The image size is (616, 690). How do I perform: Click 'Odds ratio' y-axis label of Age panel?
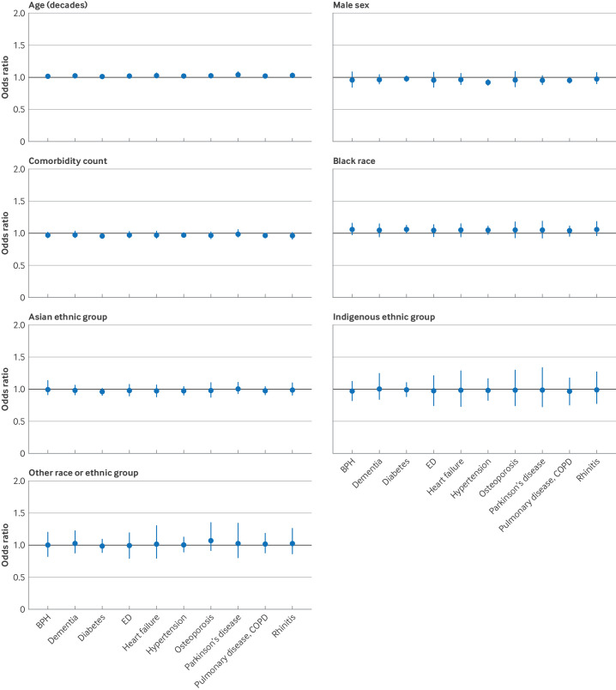click(8, 76)
